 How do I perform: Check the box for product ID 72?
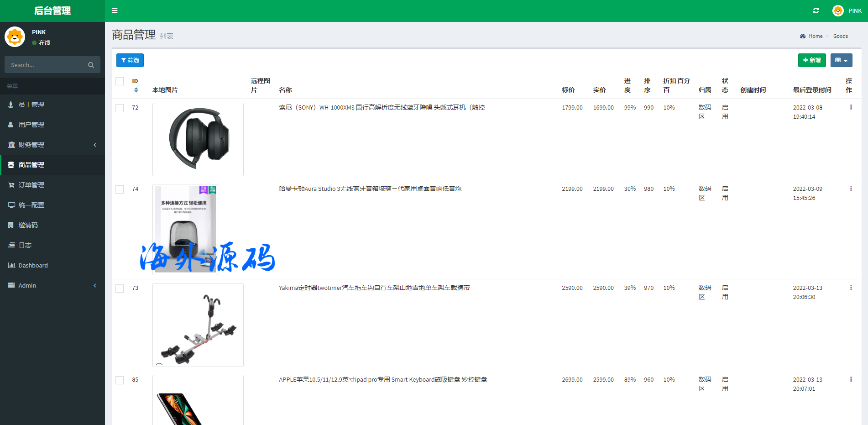click(x=120, y=108)
